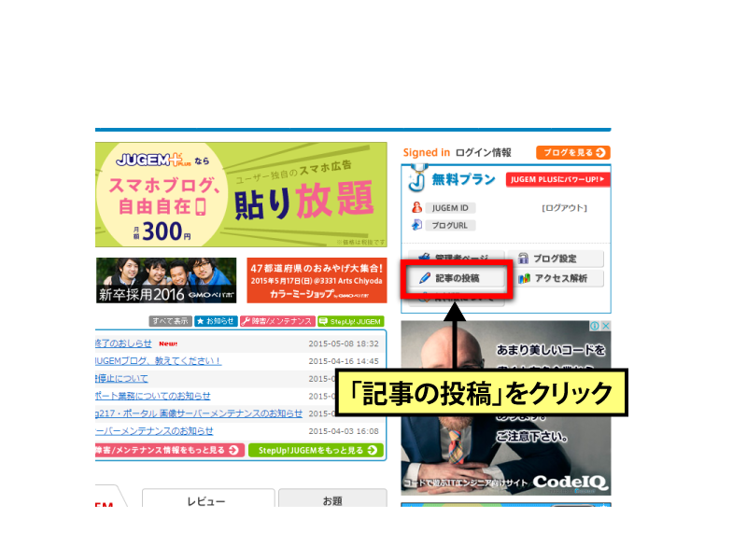Select the StepUp! JUGEM filter tab
Screen dimensions: 747x560
351,321
